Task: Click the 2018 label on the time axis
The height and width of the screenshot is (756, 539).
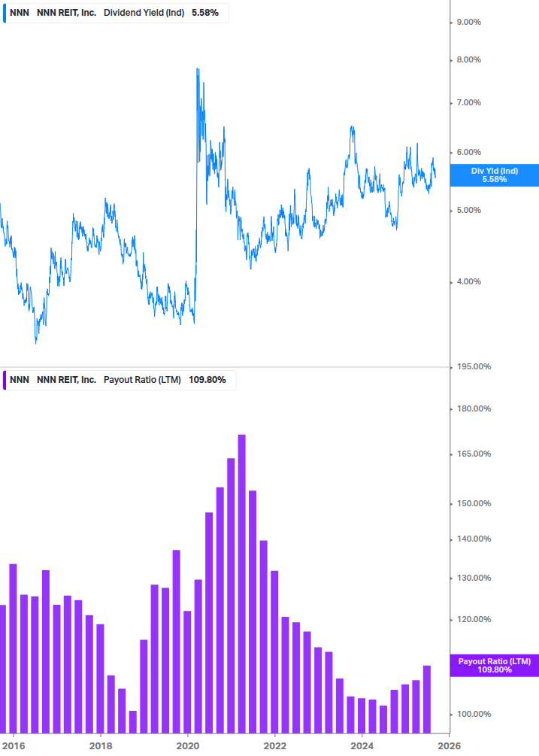Action: click(101, 746)
